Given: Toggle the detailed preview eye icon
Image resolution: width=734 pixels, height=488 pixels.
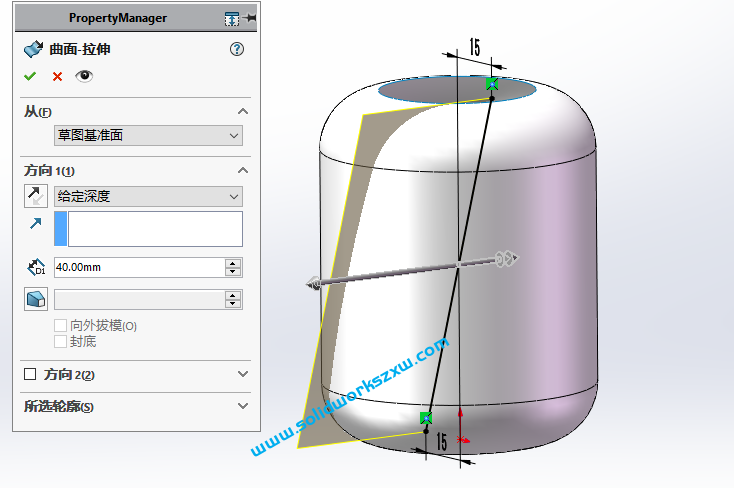Looking at the screenshot, I should point(84,76).
